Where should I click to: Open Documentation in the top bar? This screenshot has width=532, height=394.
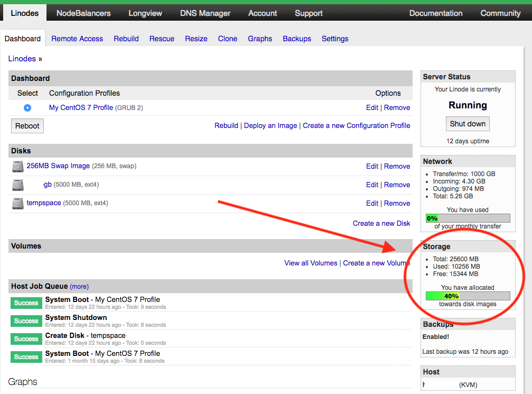pos(436,13)
